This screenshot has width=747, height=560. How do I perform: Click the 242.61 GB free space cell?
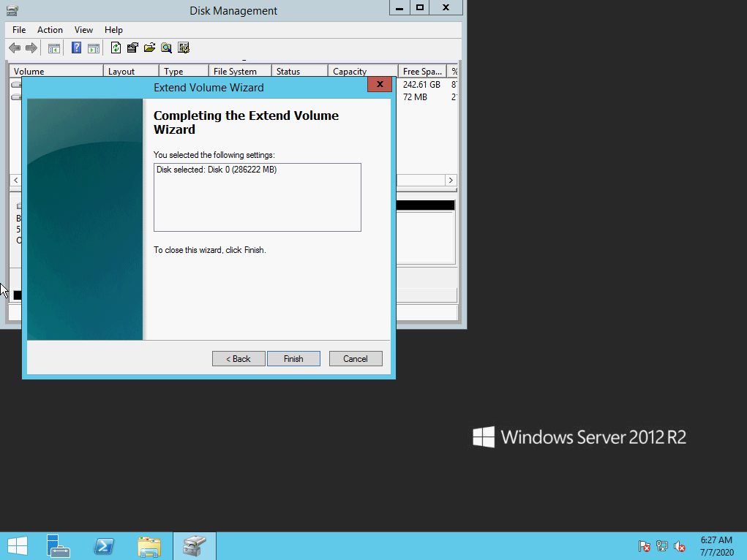pos(421,84)
